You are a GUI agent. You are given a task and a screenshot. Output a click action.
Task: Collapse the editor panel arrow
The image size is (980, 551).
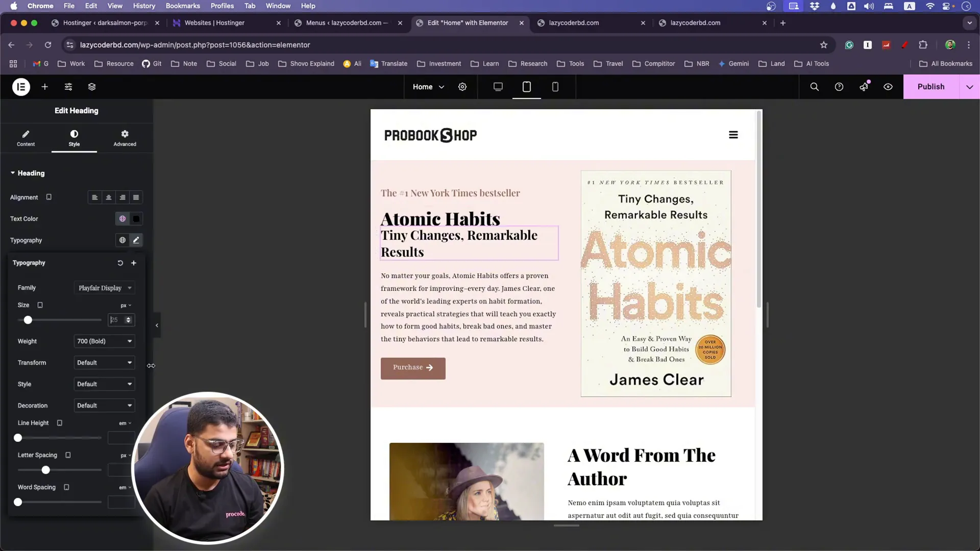coord(157,325)
